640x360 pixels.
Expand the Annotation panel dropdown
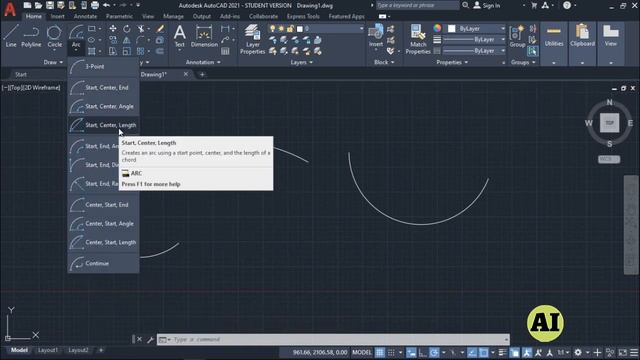203,62
